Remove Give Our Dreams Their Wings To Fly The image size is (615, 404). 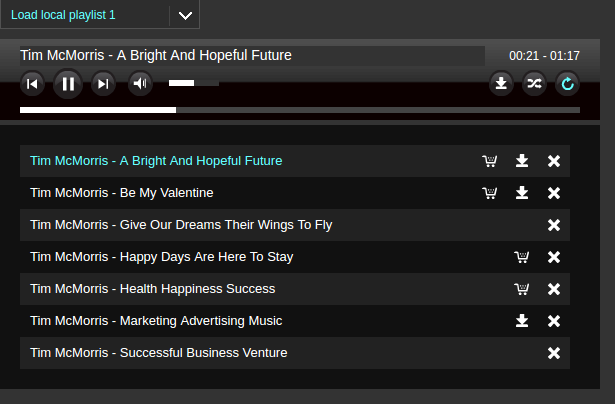554,225
